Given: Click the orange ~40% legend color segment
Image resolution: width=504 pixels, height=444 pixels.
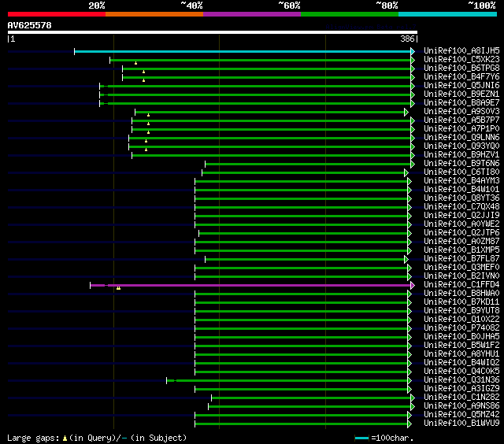Looking at the screenshot, I should 154,14.
